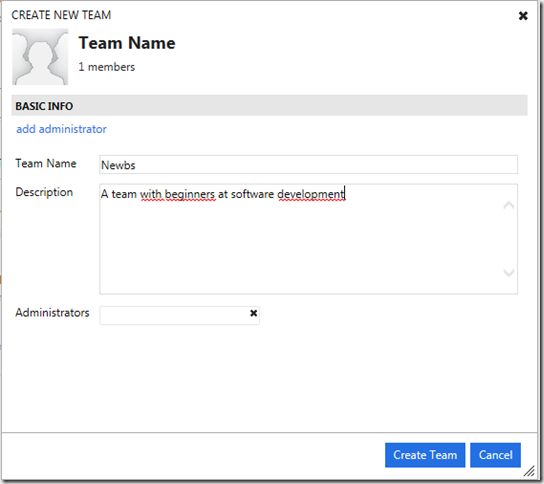Click the add administrator link

[61, 129]
